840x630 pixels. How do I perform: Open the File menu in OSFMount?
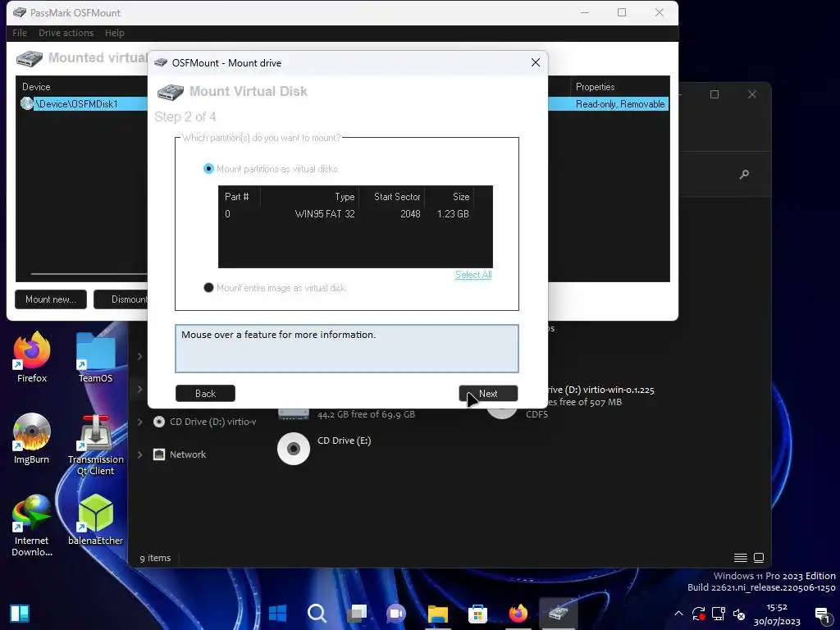pyautogui.click(x=20, y=33)
